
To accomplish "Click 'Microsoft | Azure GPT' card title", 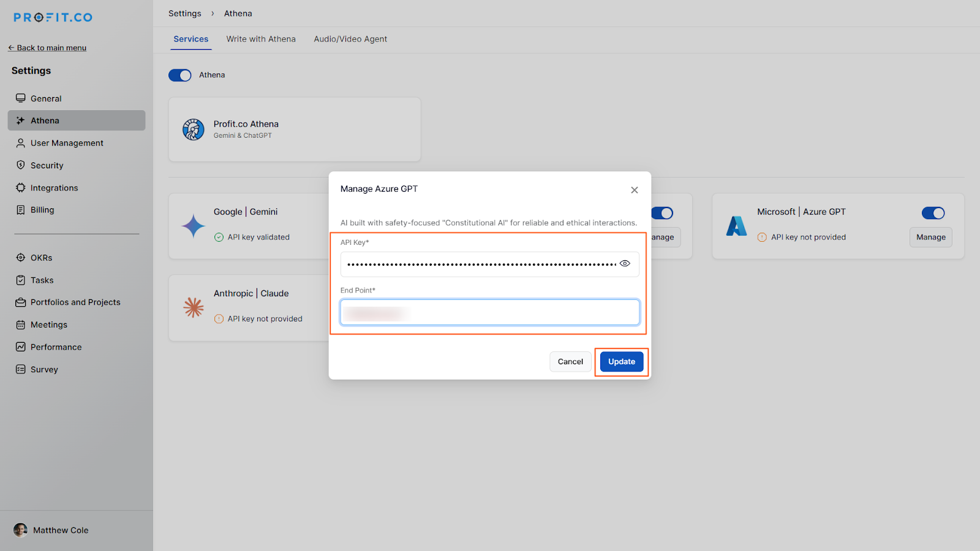I will (801, 212).
